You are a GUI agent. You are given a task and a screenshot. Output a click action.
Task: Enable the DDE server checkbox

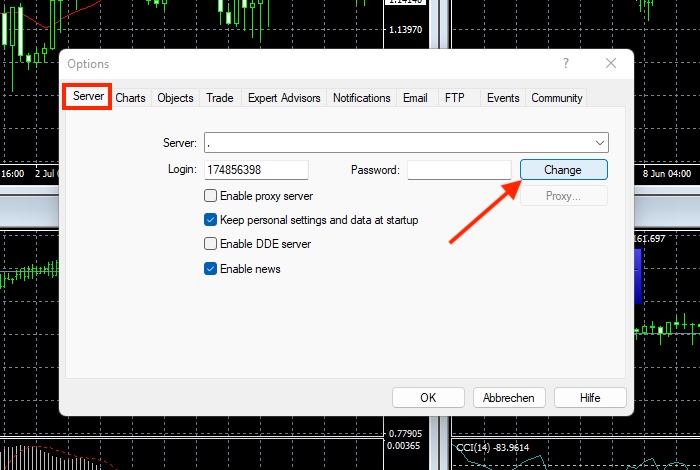coord(210,244)
